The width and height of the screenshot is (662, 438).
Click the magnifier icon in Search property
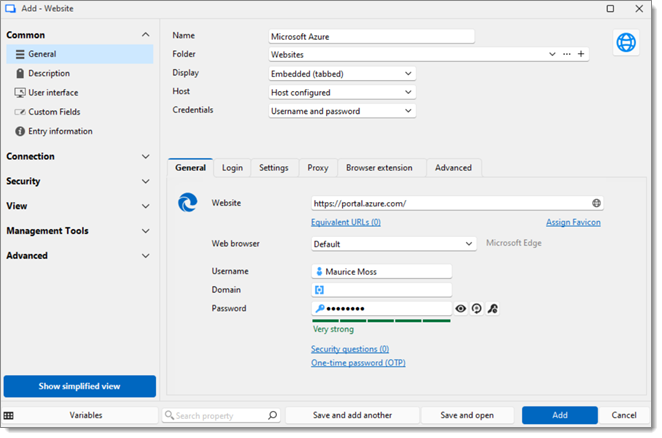[273, 416]
